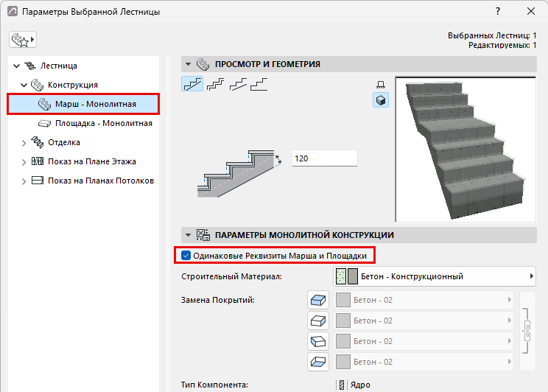
Task: Click the Отделка finish icon
Action: pos(37,142)
